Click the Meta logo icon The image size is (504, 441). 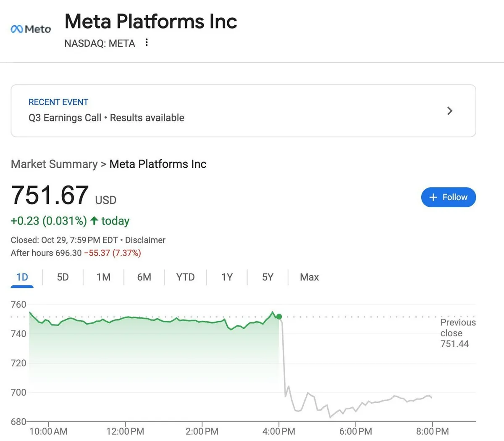pos(30,29)
